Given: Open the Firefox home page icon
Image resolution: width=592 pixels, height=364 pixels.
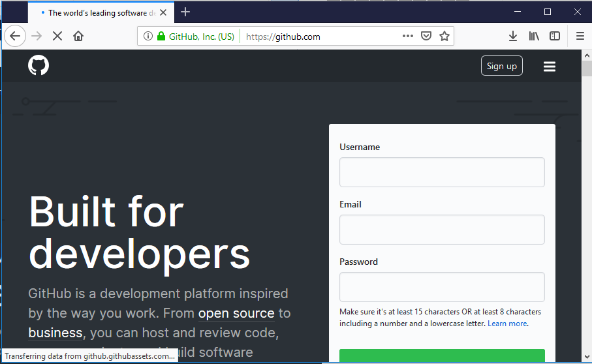Looking at the screenshot, I should point(78,37).
